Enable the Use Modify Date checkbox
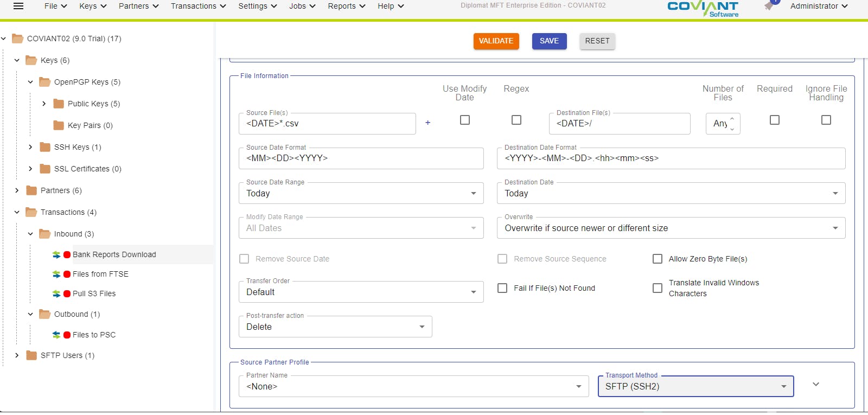This screenshot has width=868, height=415. [x=465, y=120]
